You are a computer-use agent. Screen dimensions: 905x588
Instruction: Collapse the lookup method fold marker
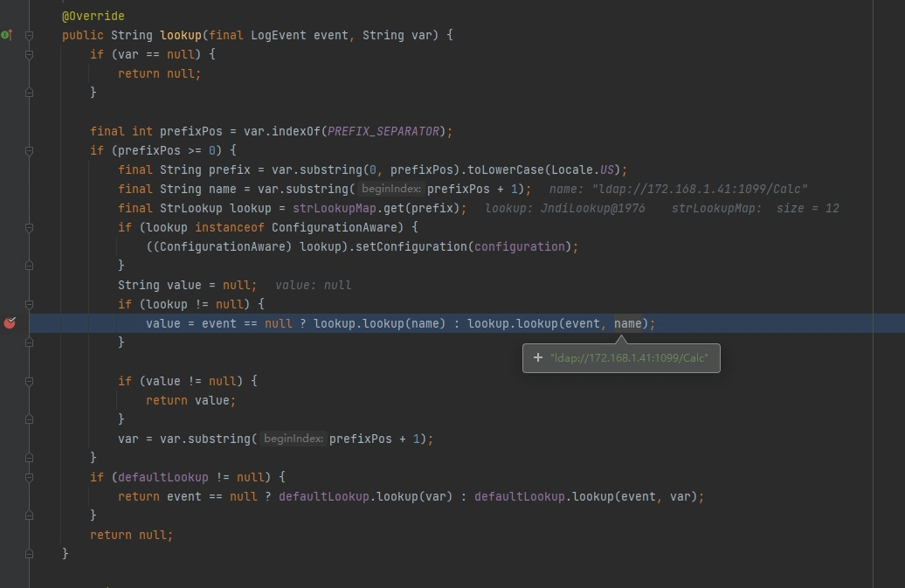(29, 36)
